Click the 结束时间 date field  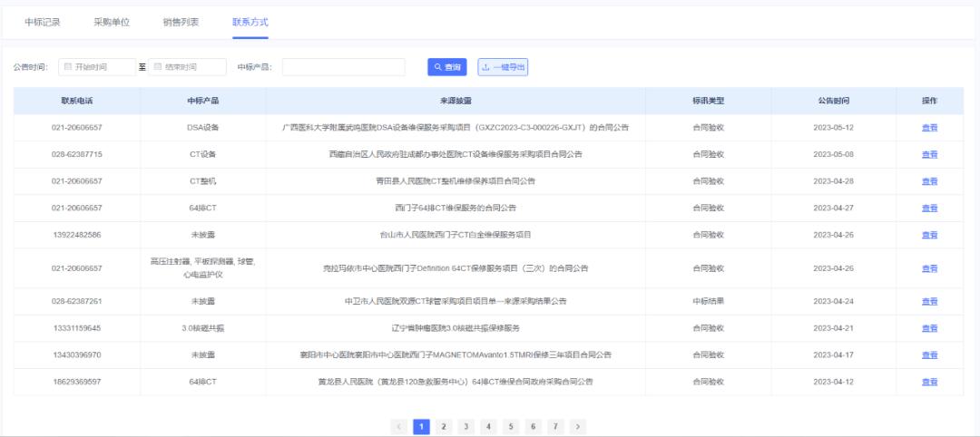point(188,67)
